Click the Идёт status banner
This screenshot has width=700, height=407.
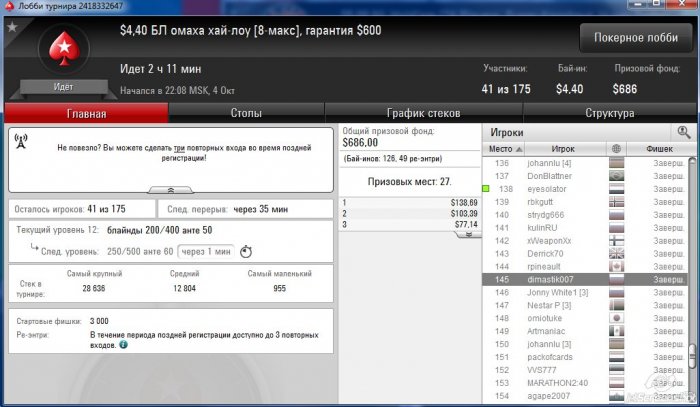coord(63,87)
